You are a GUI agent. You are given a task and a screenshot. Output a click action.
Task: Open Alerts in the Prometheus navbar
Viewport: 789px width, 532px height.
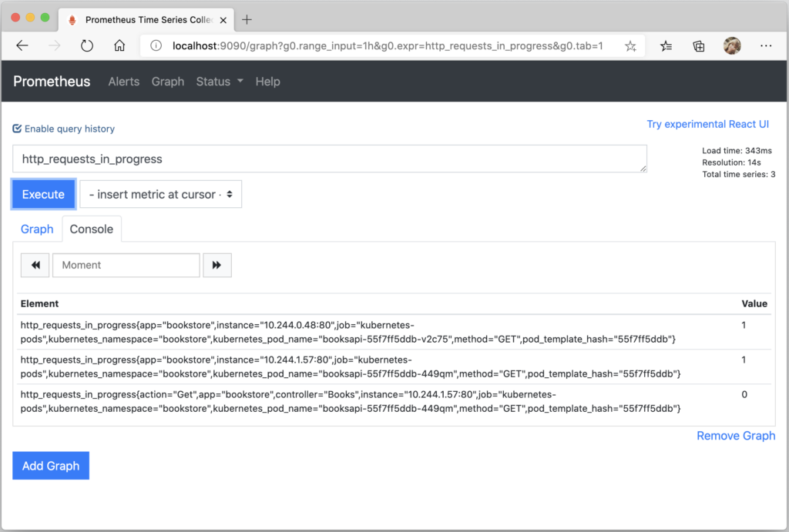coord(124,82)
